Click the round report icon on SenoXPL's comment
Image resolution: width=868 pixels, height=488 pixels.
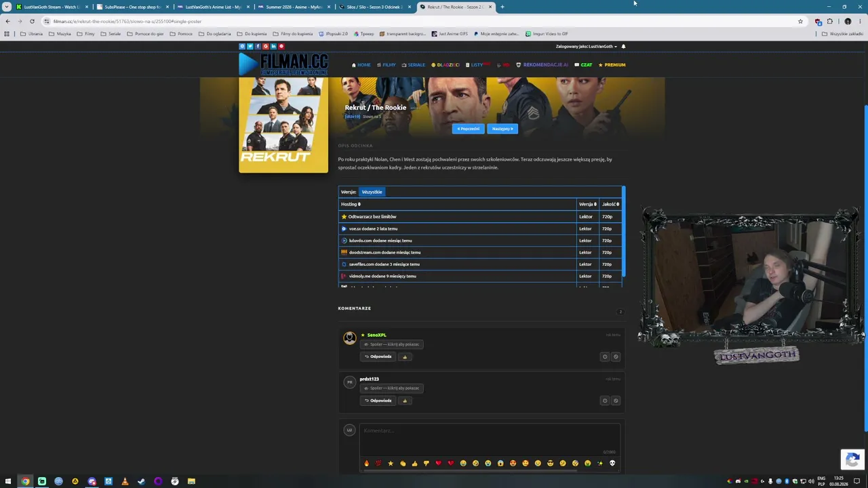[x=605, y=357]
